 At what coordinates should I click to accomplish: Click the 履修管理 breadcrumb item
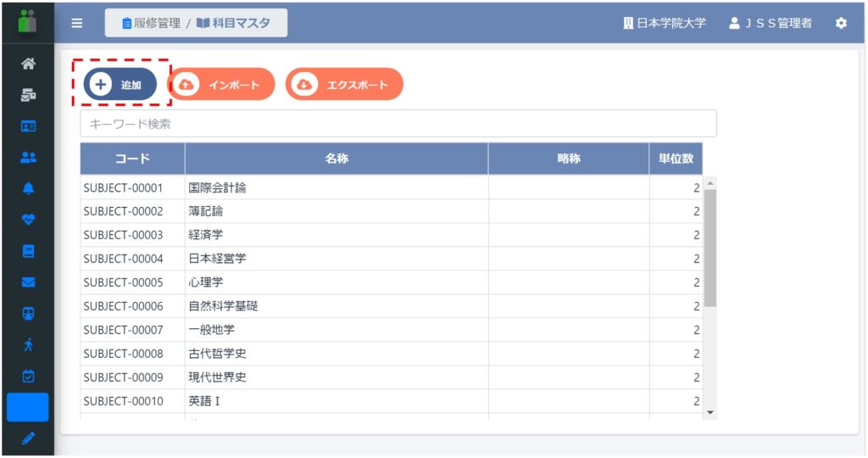click(x=151, y=23)
